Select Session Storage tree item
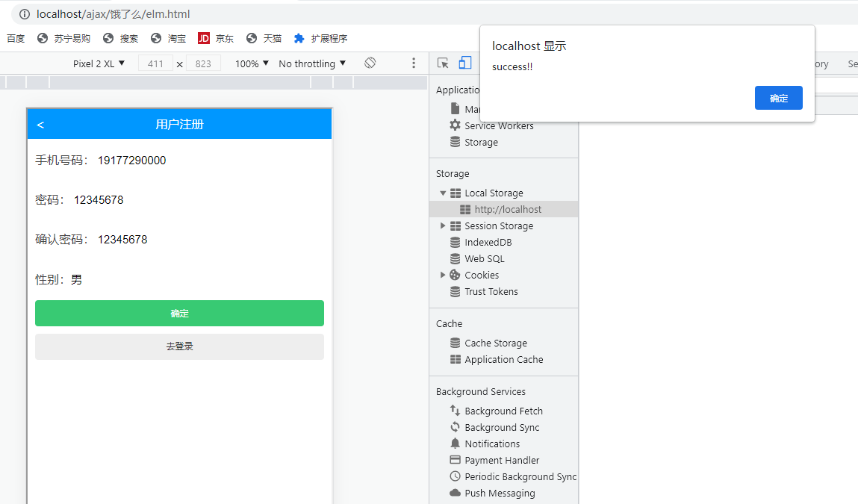Viewport: 858px width, 504px height. [499, 226]
